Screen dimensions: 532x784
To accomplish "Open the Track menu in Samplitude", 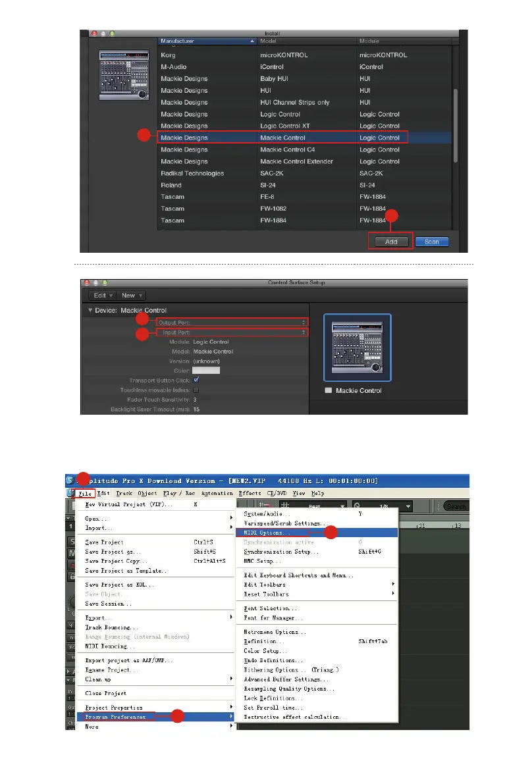I will coord(124,493).
